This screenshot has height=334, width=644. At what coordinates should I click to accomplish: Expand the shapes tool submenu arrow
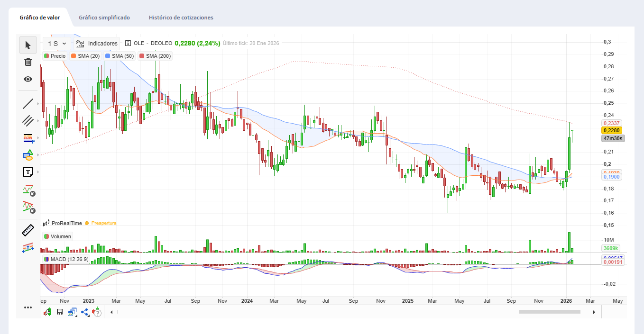[38, 155]
